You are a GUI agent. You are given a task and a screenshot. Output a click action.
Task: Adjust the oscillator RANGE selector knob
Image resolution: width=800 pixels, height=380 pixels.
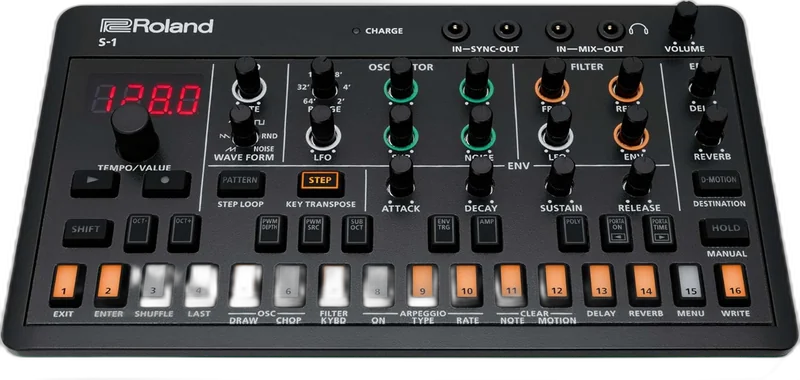pos(323,79)
